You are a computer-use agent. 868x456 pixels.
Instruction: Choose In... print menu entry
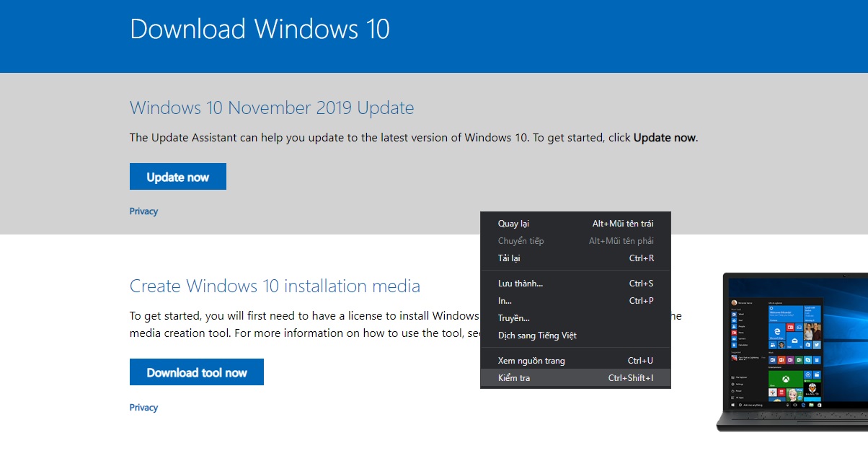(x=575, y=301)
